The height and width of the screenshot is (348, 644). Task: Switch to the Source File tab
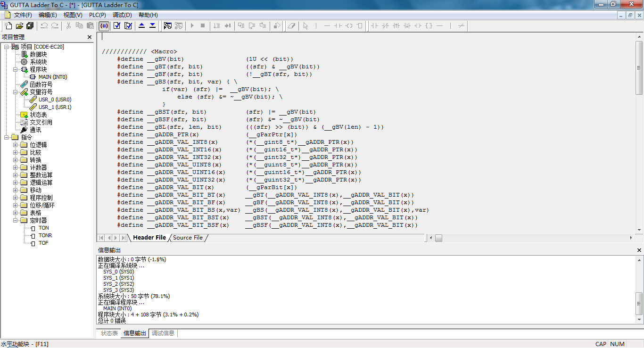[x=188, y=238]
